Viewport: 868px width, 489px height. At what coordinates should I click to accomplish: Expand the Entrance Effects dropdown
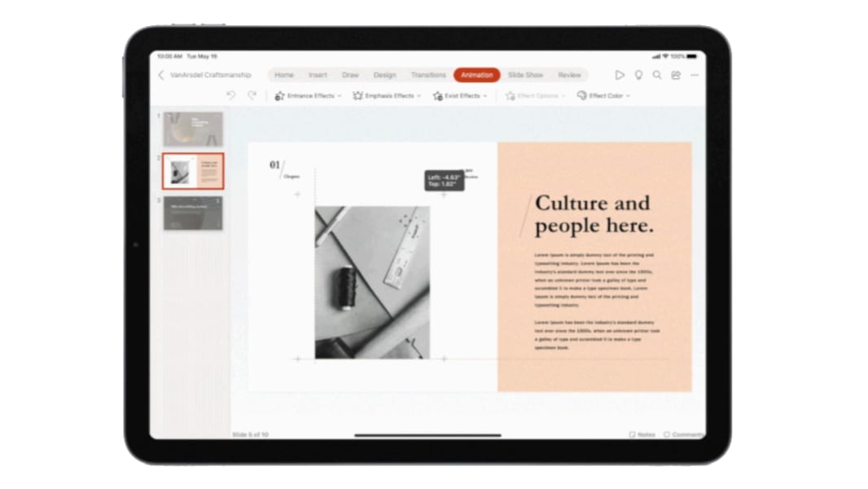tap(309, 96)
